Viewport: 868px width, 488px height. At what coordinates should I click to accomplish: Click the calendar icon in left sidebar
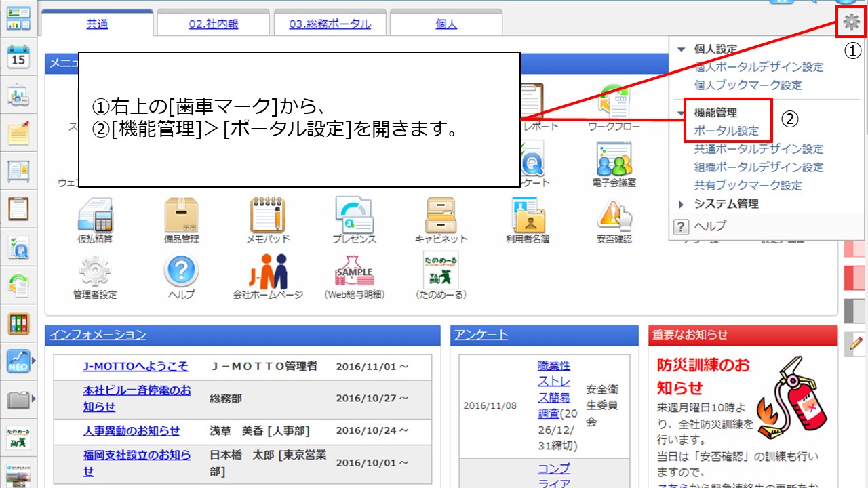coord(18,56)
